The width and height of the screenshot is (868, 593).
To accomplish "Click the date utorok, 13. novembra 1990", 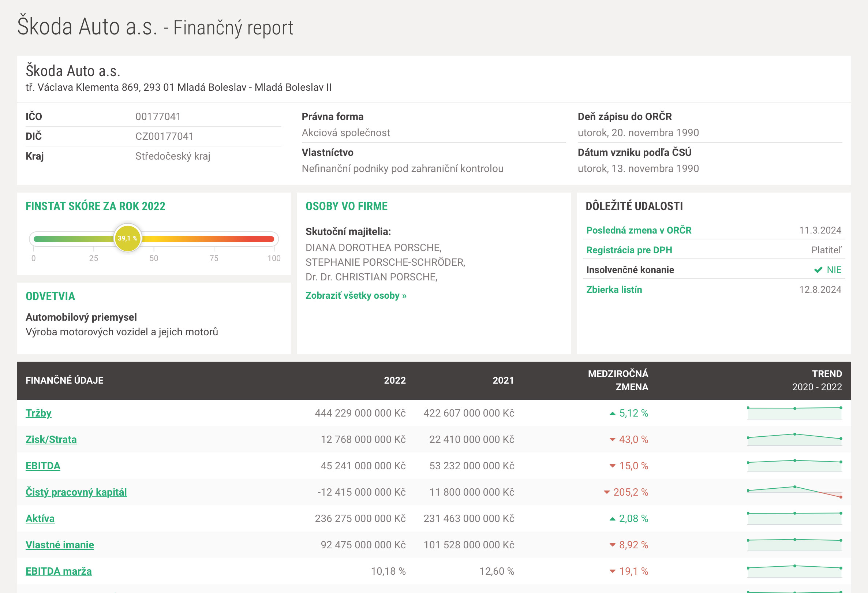I will point(638,168).
